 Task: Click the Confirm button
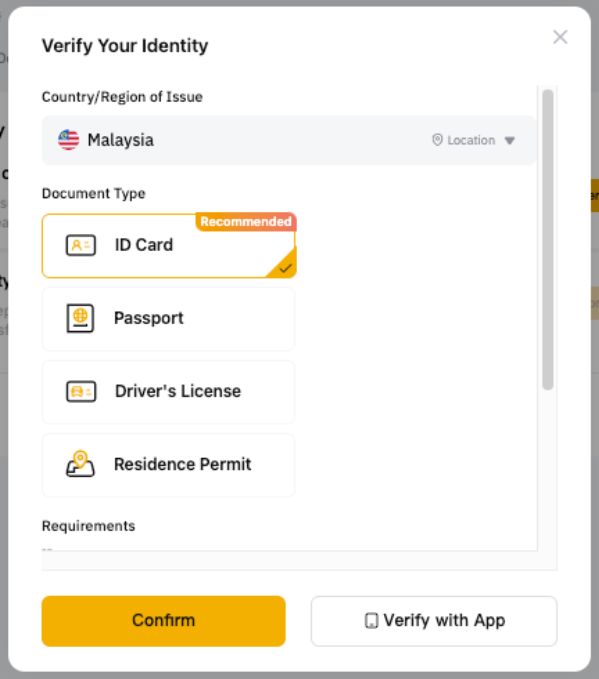(164, 621)
